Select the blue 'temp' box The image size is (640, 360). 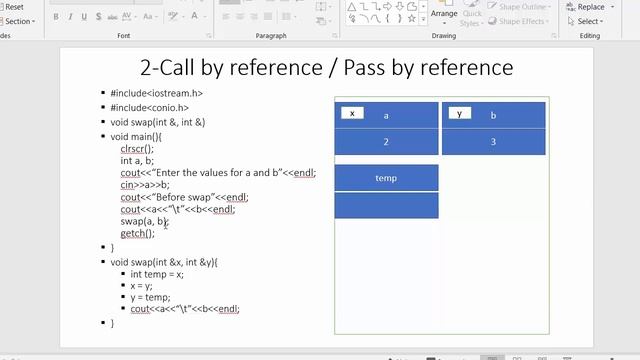[x=386, y=178]
